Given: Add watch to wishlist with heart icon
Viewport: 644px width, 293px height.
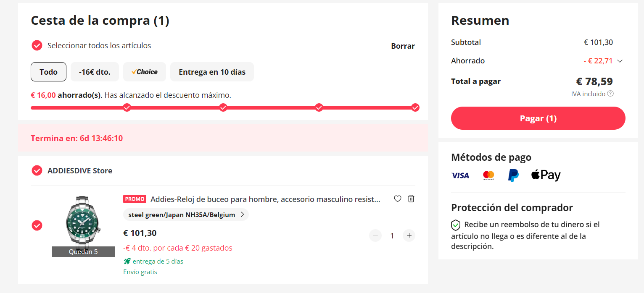Looking at the screenshot, I should (x=398, y=199).
